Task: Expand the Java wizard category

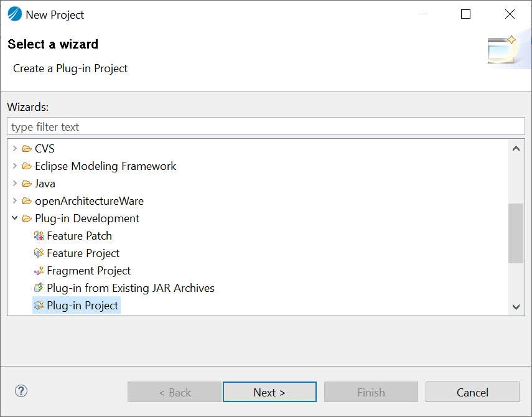Action: point(15,184)
